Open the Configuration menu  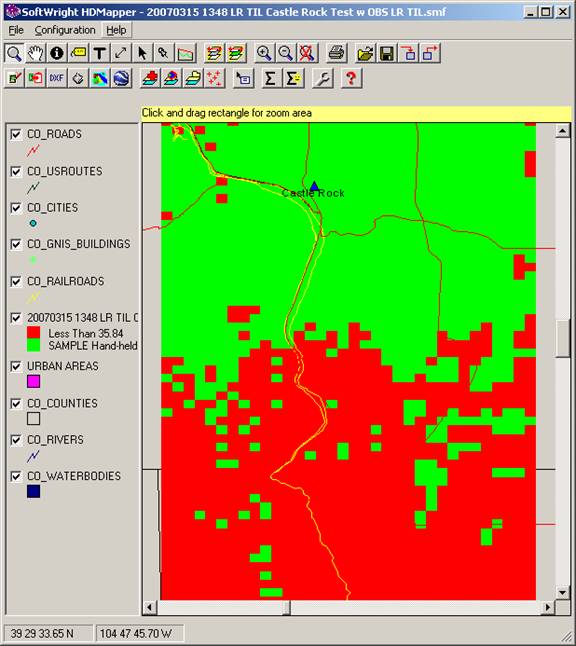click(65, 30)
